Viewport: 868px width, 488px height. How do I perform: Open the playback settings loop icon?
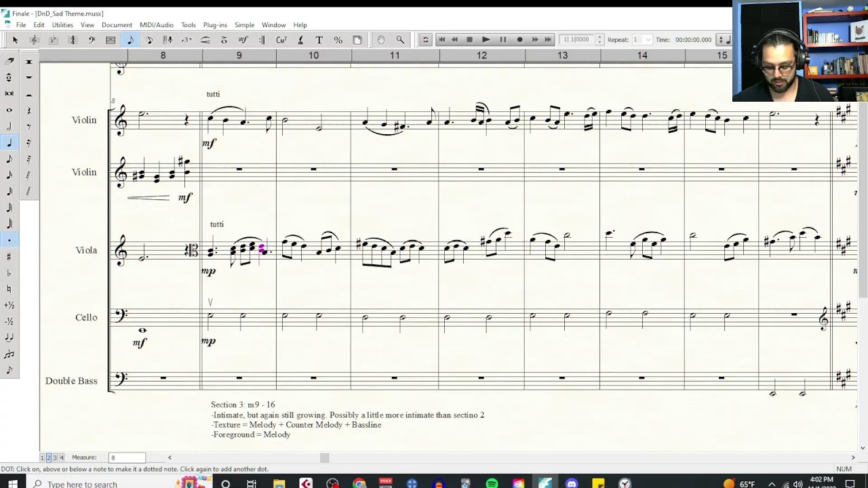point(425,40)
